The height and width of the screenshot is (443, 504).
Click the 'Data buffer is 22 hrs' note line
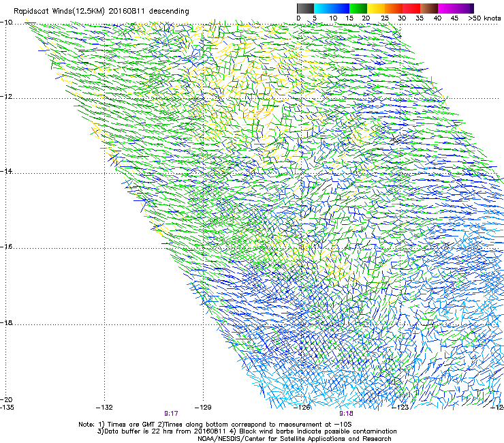click(247, 431)
